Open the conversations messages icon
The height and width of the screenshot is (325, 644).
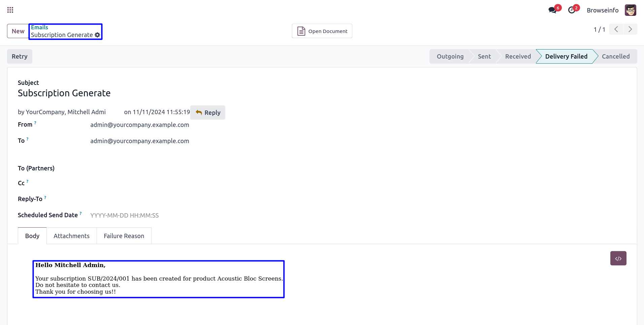(x=552, y=10)
